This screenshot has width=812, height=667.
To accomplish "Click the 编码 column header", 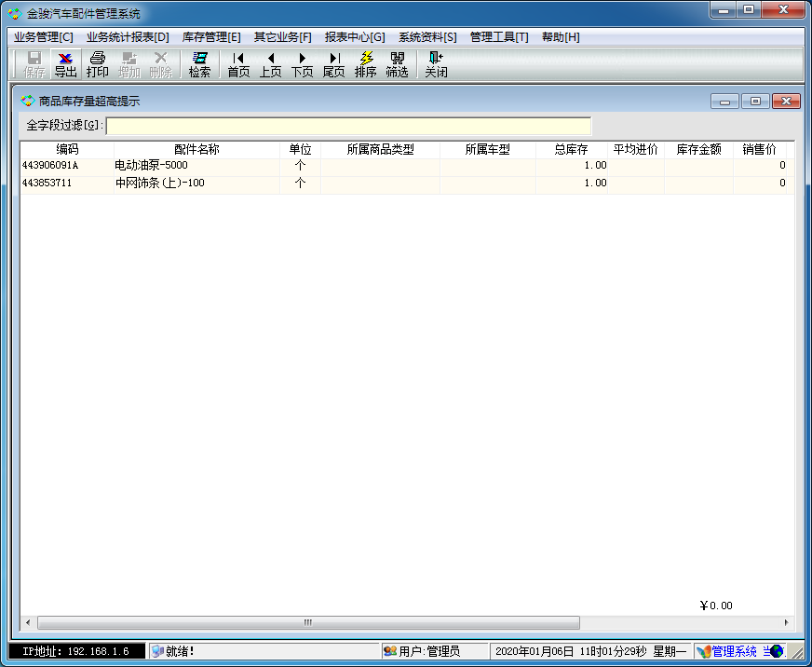I will pos(67,150).
